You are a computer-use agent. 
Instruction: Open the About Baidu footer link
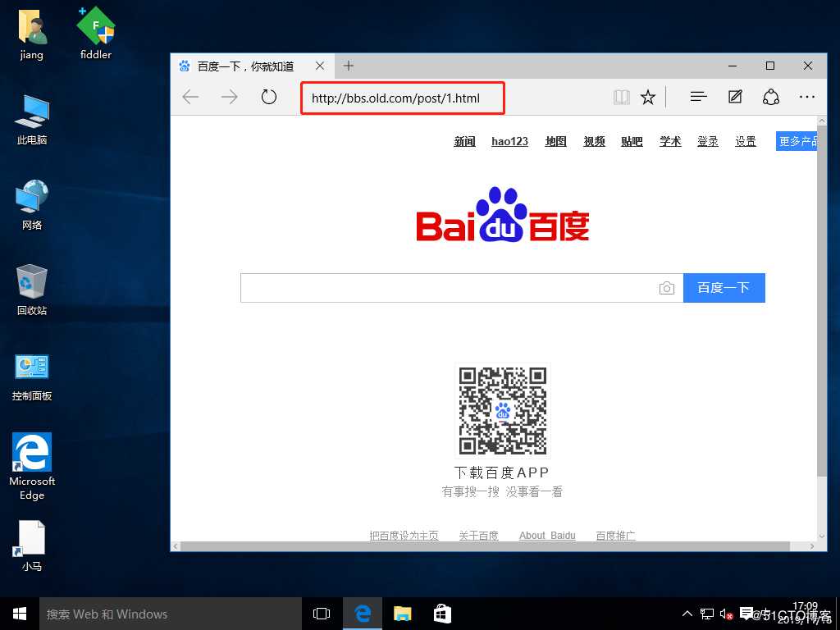tap(547, 535)
